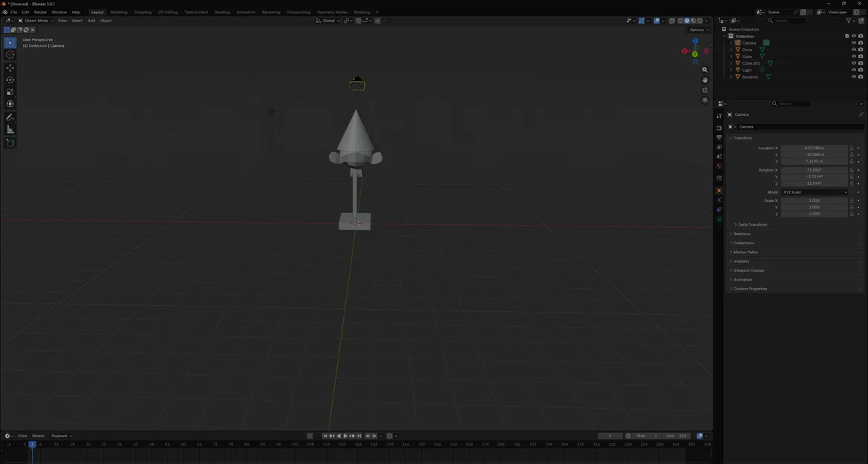868x464 pixels.
Task: Toggle X-ray mode in the viewport header
Action: (671, 21)
